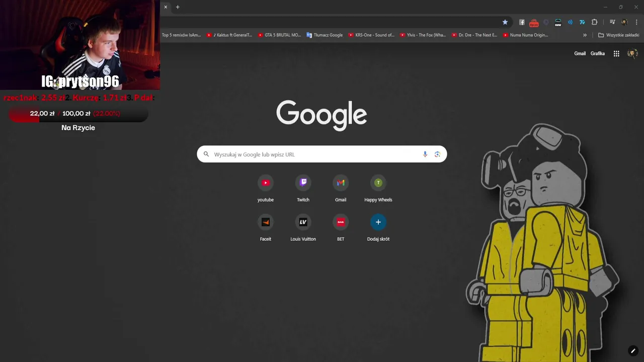Viewport: 644px width, 362px height.
Task: Click the customize page pencil button
Action: click(x=633, y=351)
